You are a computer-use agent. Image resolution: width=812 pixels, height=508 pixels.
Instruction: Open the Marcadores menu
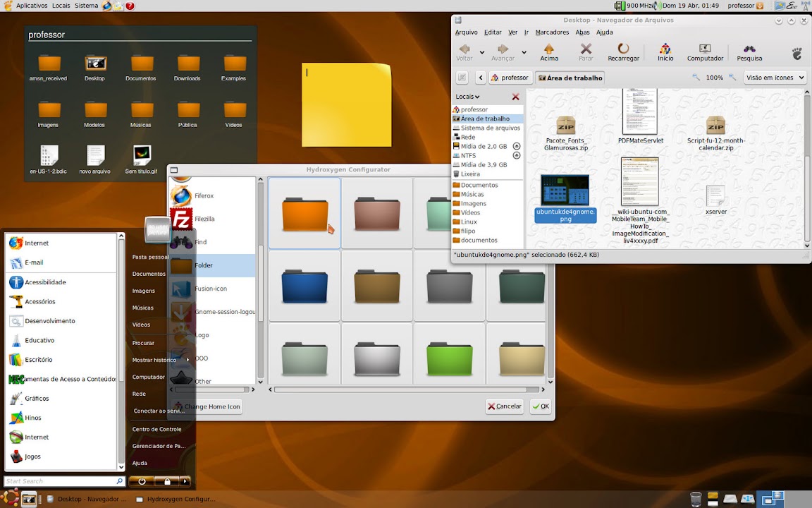click(x=552, y=32)
